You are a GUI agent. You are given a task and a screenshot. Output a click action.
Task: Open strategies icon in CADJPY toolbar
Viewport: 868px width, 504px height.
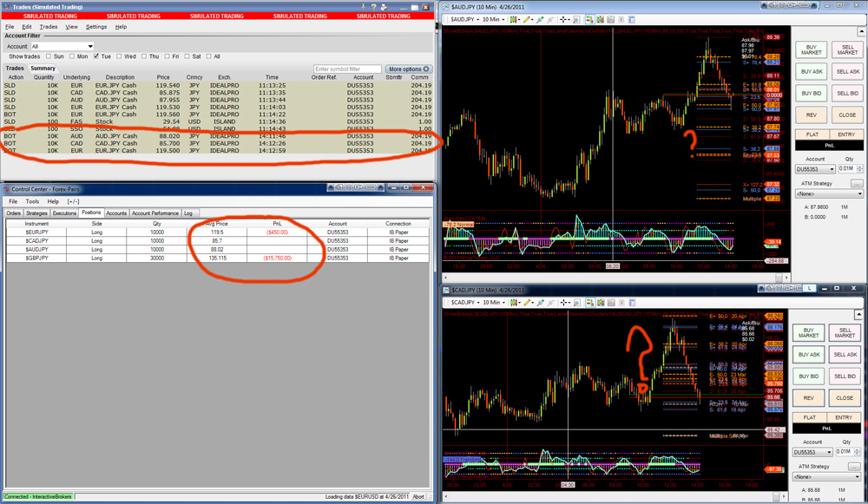[x=621, y=303]
